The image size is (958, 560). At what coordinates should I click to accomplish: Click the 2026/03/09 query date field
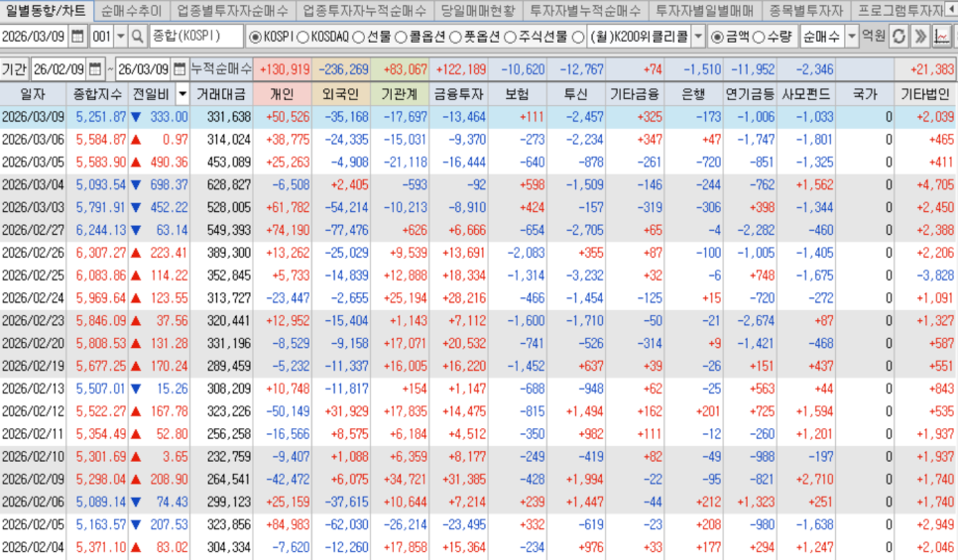34,37
